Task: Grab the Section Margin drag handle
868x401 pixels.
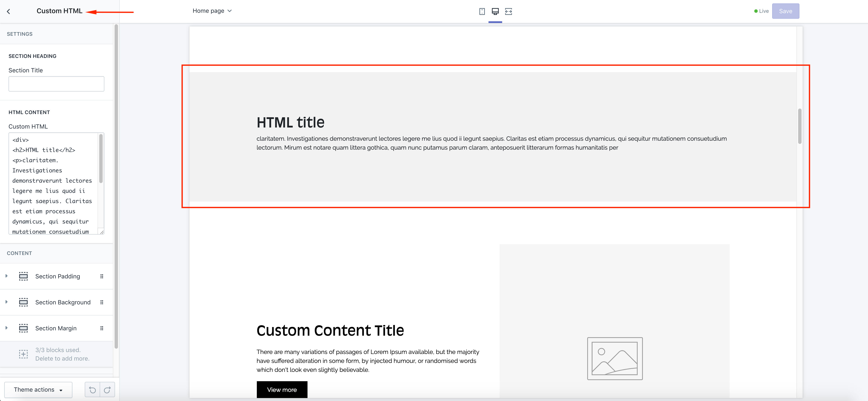Action: [x=102, y=328]
